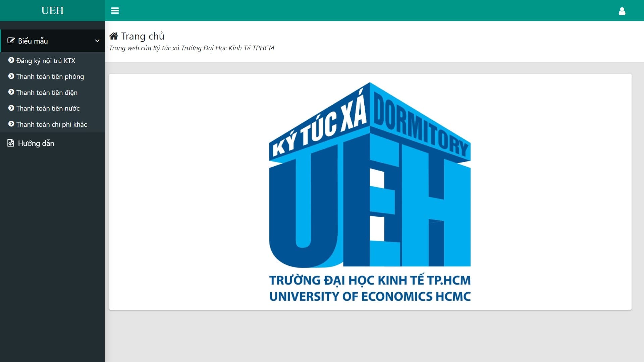Click arrow icon beside Đăng ký nội trú KTX
This screenshot has height=362, width=644.
coord(11,60)
